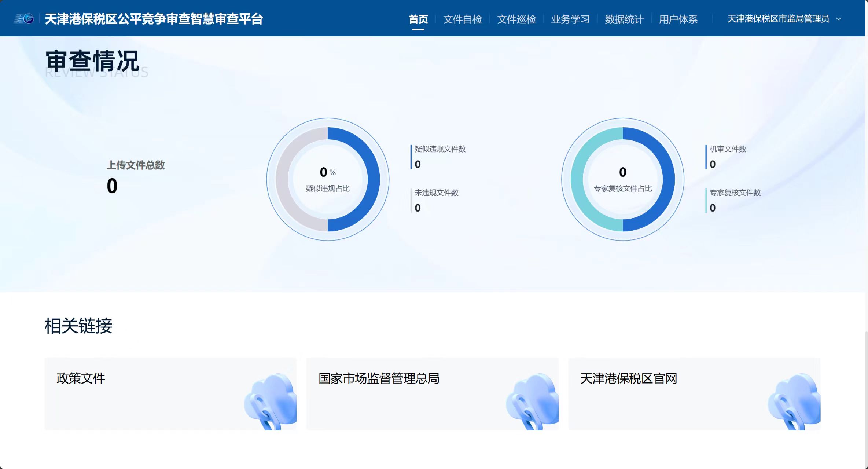The image size is (868, 469).
Task: Click the cloud icon on 天津港保税区官网 card
Action: tap(794, 400)
